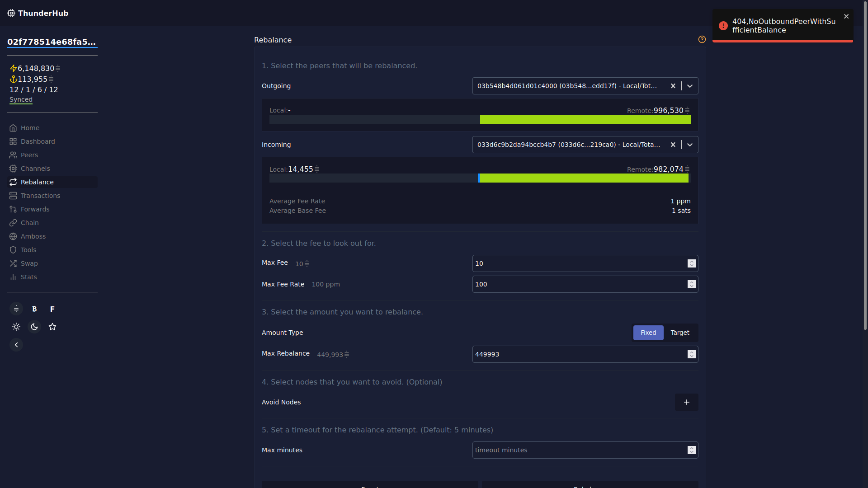The image size is (868, 488).
Task: Select Fixed amount type
Action: [648, 333]
